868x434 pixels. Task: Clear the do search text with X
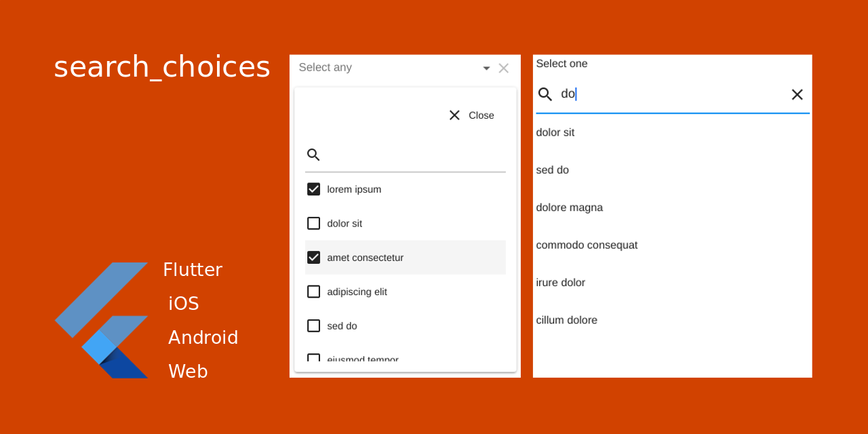click(797, 95)
